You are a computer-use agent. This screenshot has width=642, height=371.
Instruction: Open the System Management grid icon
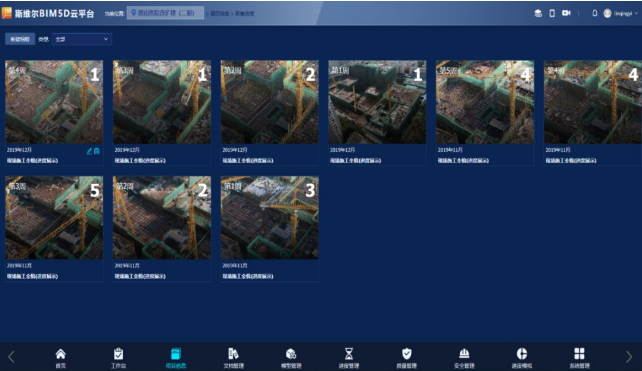tap(579, 354)
